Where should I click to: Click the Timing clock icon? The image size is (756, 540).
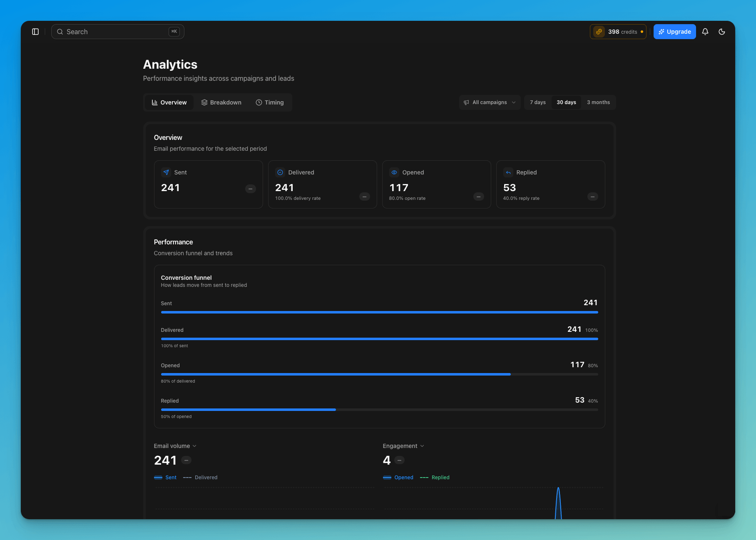click(259, 102)
